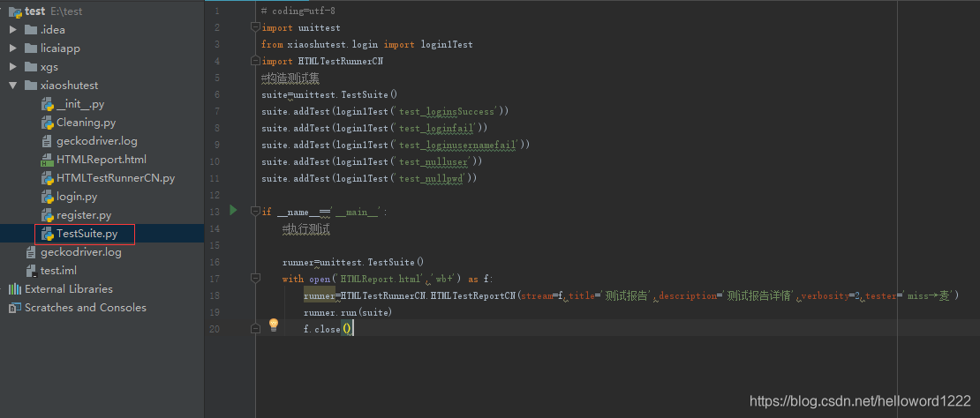Open login.py in project tree
Viewport: 980px width, 418px height.
[x=77, y=198]
